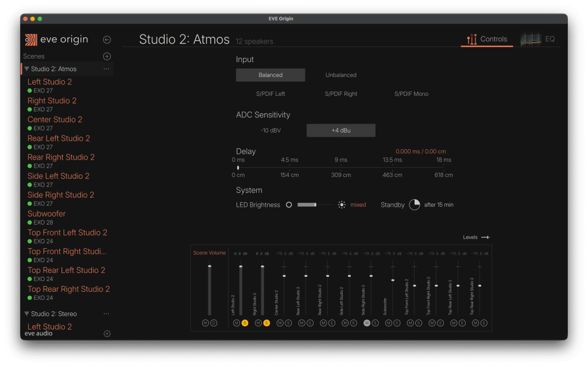Mute the Top Rear Right Studio 2 channel
Image resolution: width=588 pixels, height=367 pixels.
coord(475,323)
